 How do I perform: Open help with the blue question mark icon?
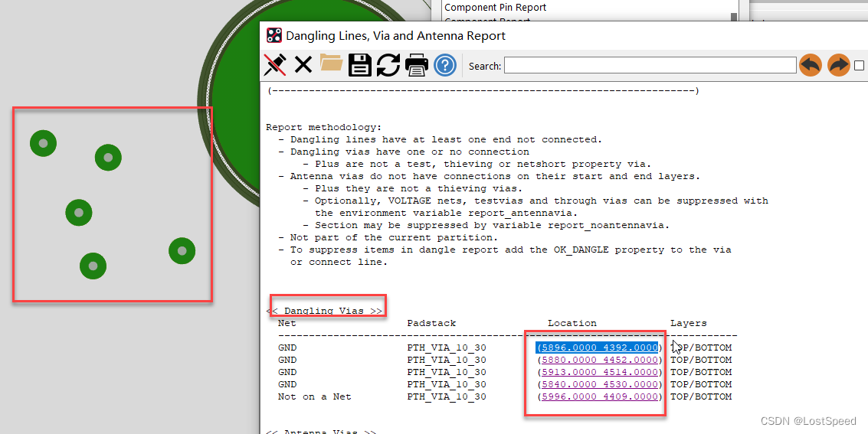pyautogui.click(x=445, y=65)
